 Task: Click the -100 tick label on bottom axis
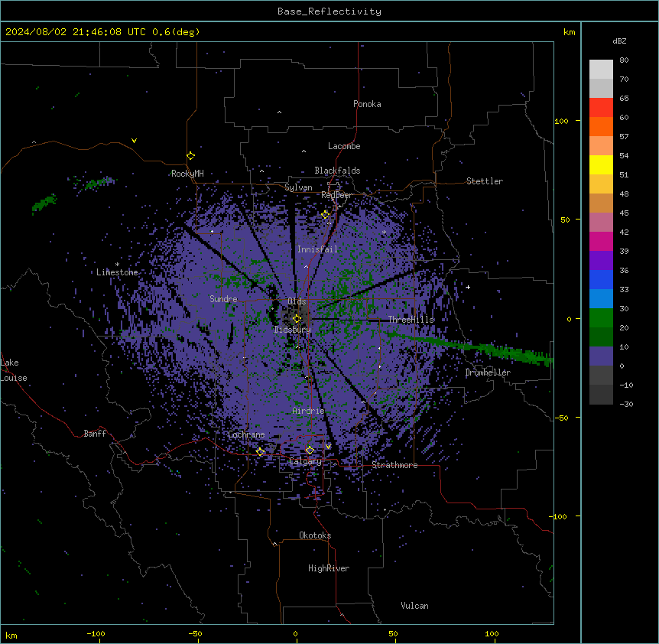click(96, 633)
